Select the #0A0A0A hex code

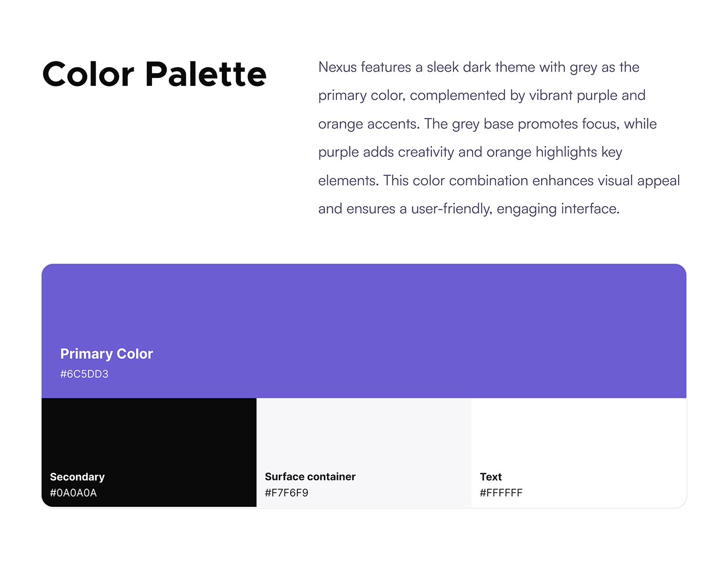(73, 493)
